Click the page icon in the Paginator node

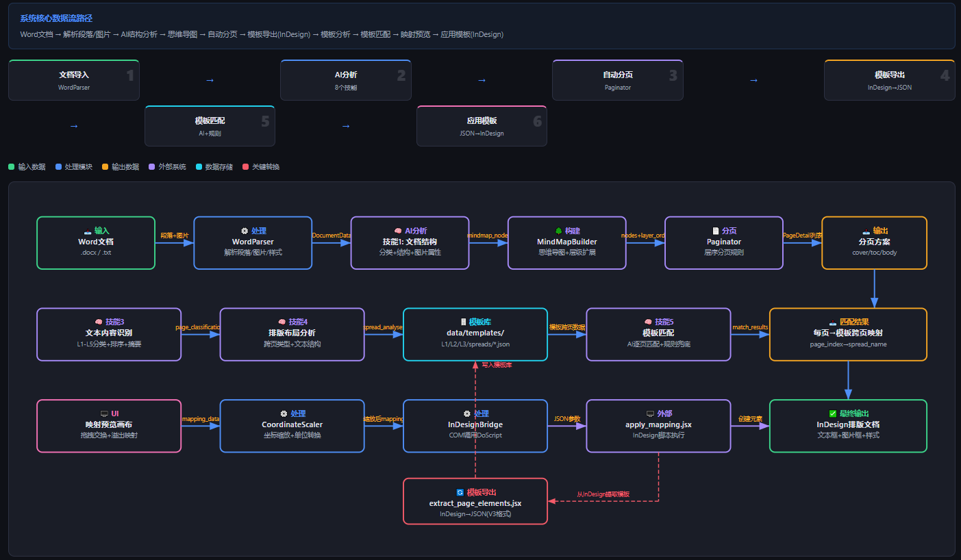point(716,231)
